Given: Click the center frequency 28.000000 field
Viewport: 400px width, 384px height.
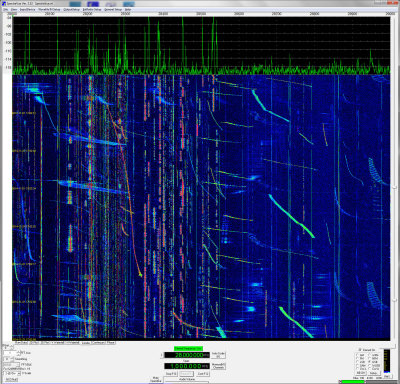Looking at the screenshot, I should [x=187, y=355].
